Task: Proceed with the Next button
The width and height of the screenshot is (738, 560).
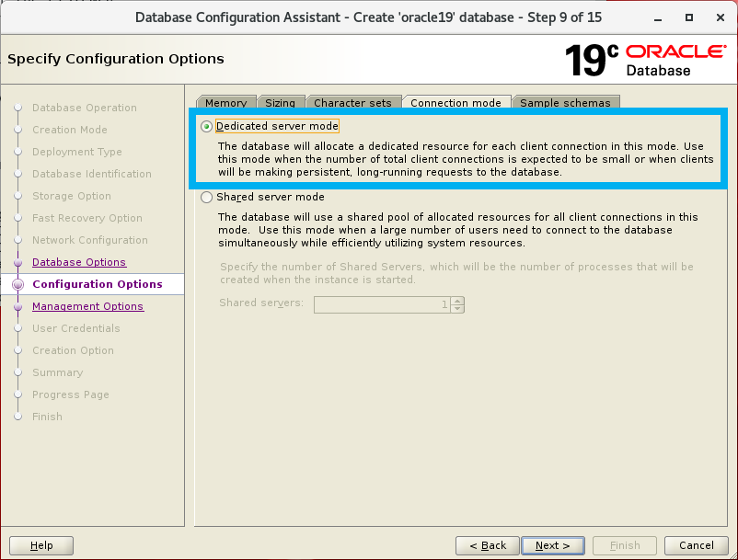Action: coord(552,545)
